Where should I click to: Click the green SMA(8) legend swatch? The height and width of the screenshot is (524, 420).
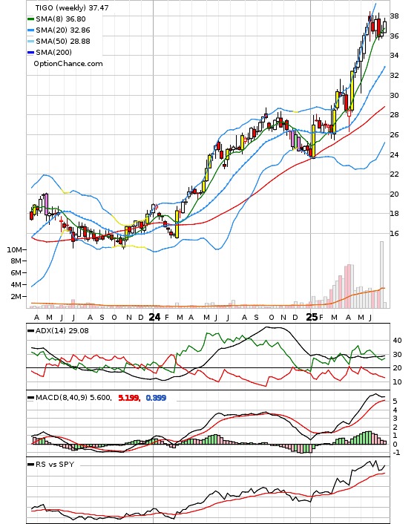(x=30, y=19)
